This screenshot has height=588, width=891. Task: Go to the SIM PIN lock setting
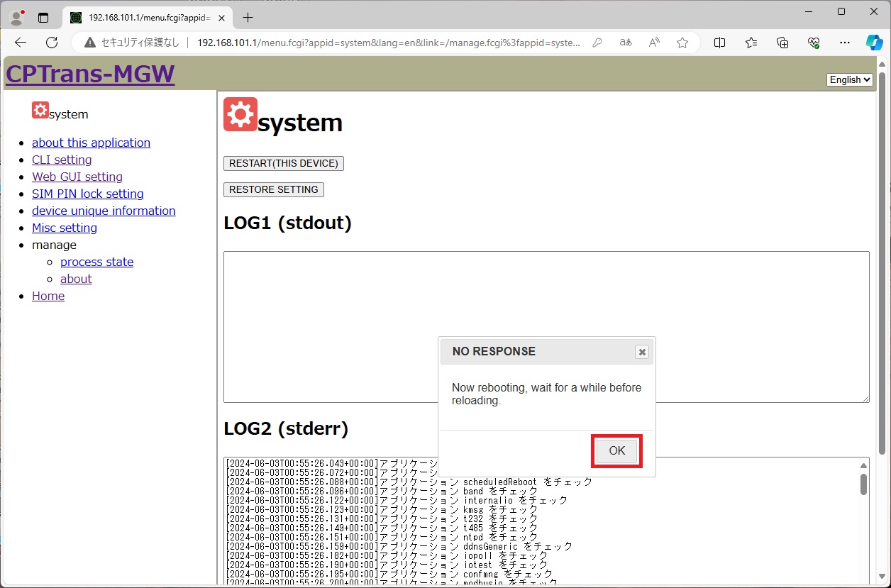[x=87, y=194]
